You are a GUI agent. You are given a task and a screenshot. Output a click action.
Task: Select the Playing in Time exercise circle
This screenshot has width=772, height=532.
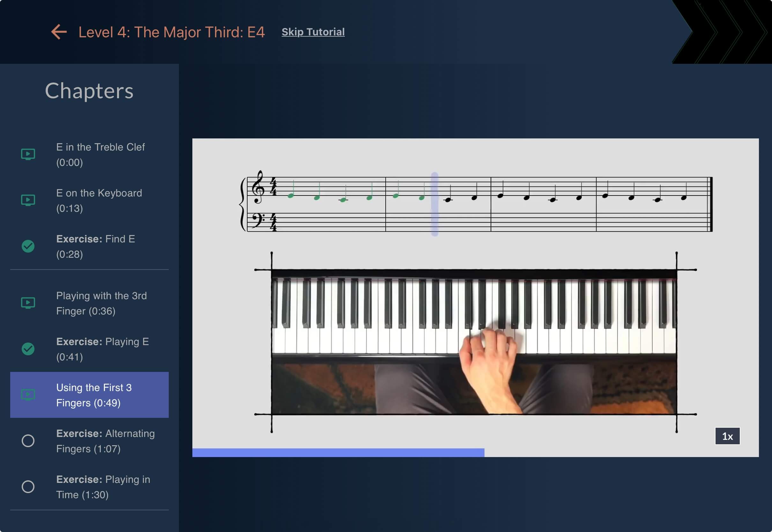tap(28, 487)
